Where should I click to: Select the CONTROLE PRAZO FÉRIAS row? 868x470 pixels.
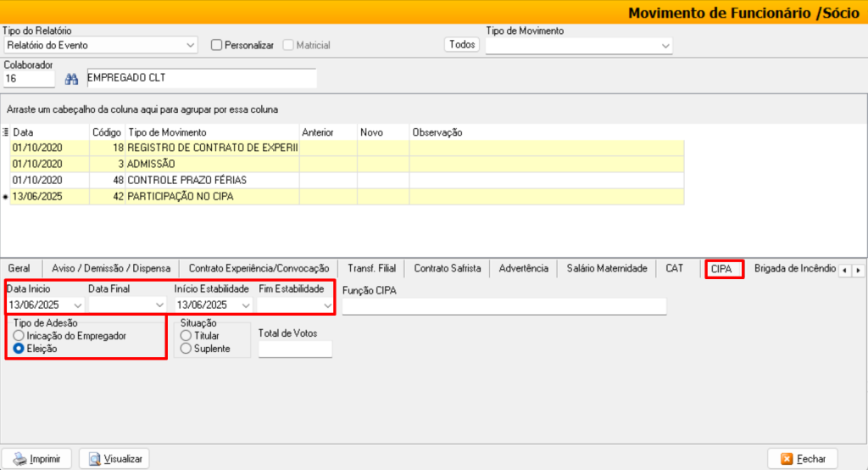click(347, 180)
